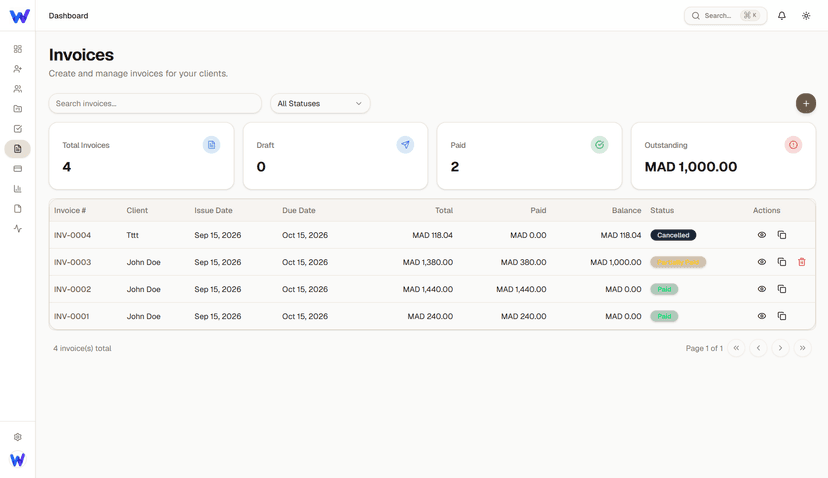This screenshot has width=828, height=478.
Task: Open the dashboard grid icon in sidebar
Action: click(x=17, y=49)
